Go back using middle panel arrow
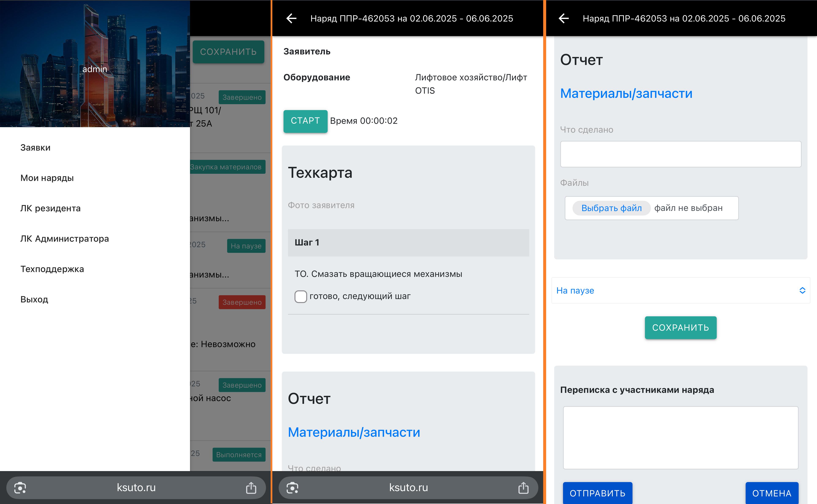 [x=292, y=18]
